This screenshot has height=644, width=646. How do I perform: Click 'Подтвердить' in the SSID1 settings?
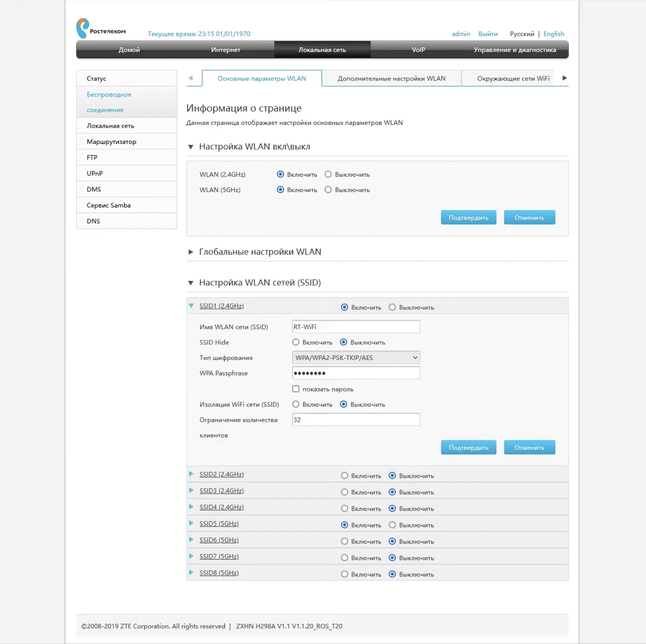point(468,448)
